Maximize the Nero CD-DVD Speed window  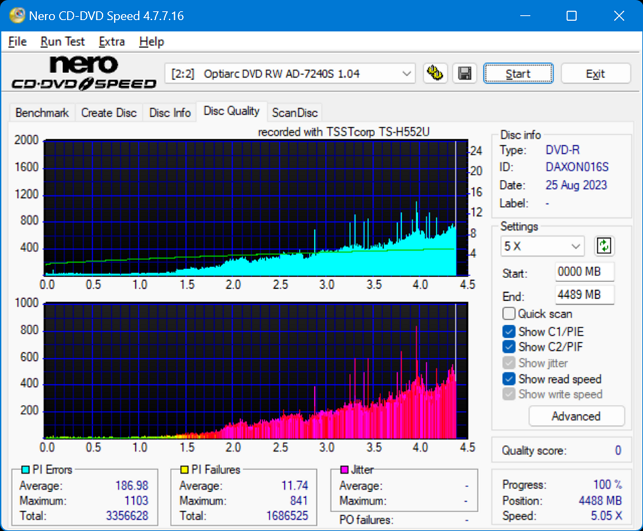[x=572, y=16]
